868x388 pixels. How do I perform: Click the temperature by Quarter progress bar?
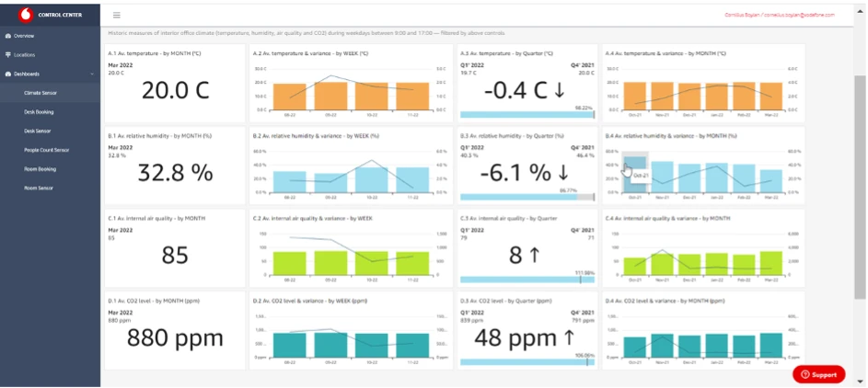point(527,115)
